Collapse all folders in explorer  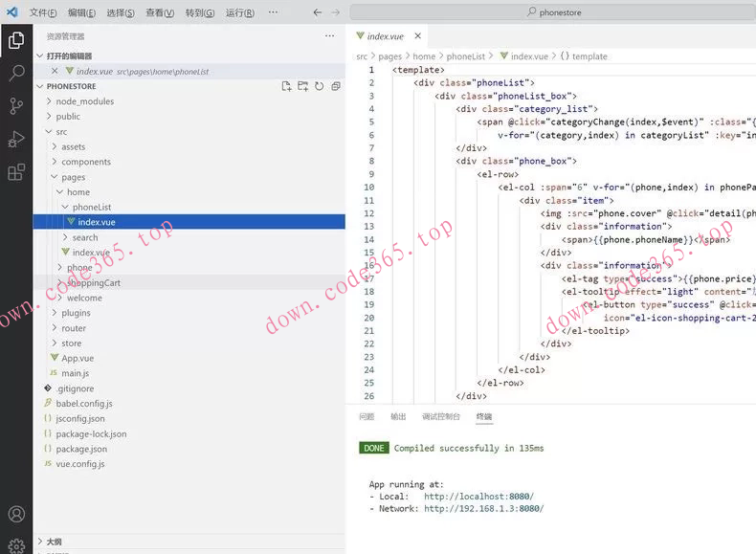pos(336,86)
